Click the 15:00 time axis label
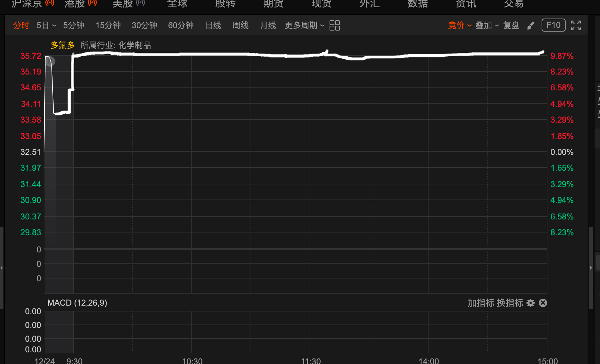The image size is (600, 364). [x=548, y=361]
